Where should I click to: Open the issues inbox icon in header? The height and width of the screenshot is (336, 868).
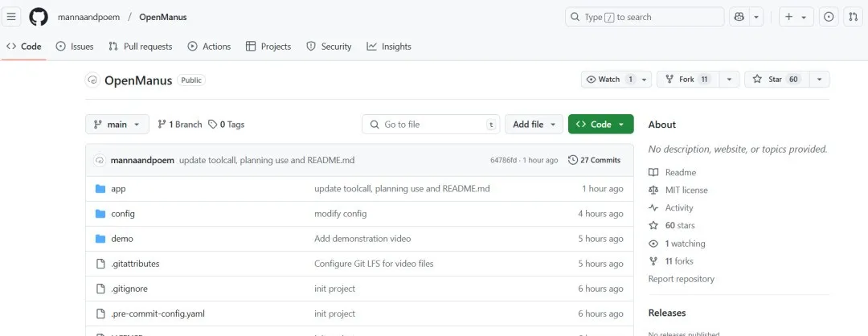click(x=829, y=17)
